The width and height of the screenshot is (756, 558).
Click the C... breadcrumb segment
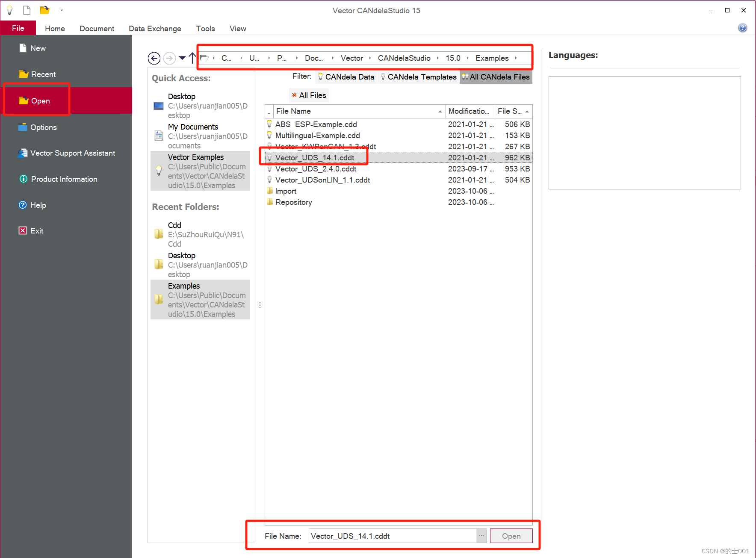(226, 58)
